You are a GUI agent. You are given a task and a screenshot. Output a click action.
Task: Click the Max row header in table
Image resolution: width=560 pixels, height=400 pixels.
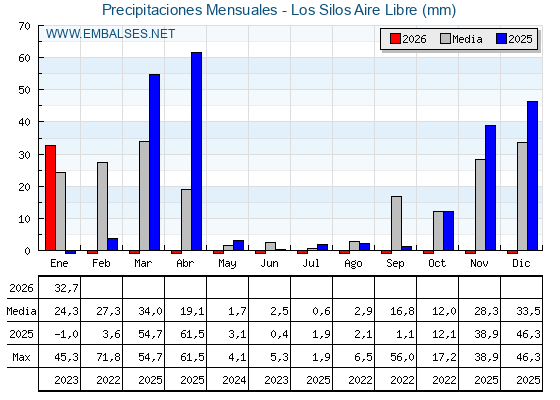click(x=21, y=357)
